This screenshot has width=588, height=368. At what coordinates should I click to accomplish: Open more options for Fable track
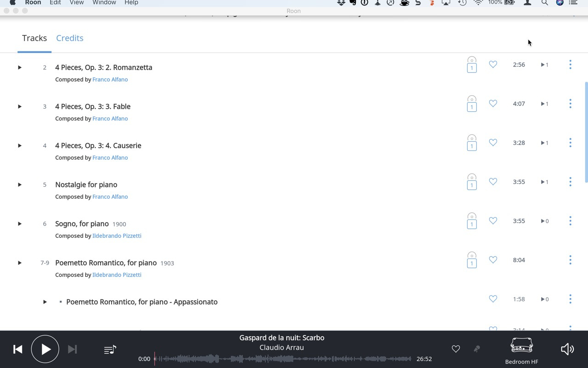570,103
